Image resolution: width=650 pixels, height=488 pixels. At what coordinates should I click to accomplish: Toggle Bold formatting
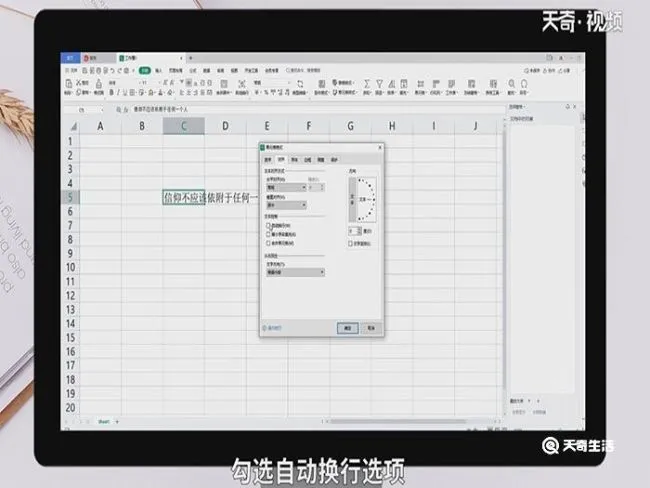tap(111, 92)
